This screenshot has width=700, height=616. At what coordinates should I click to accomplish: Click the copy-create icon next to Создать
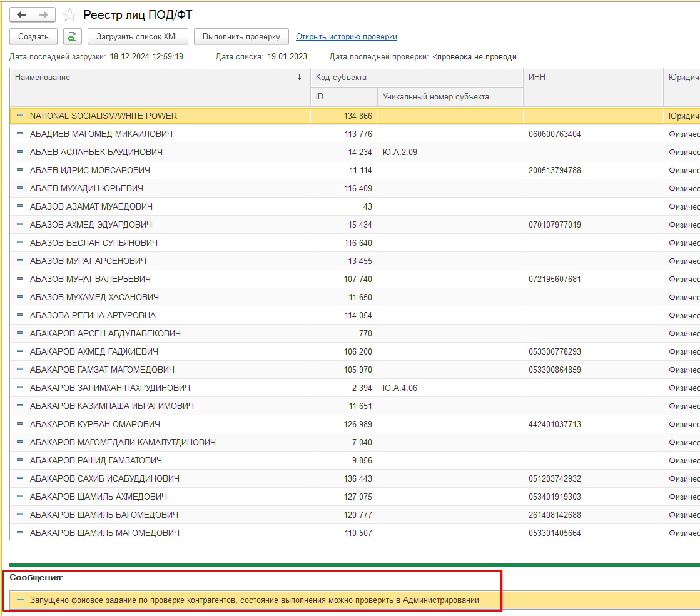73,37
